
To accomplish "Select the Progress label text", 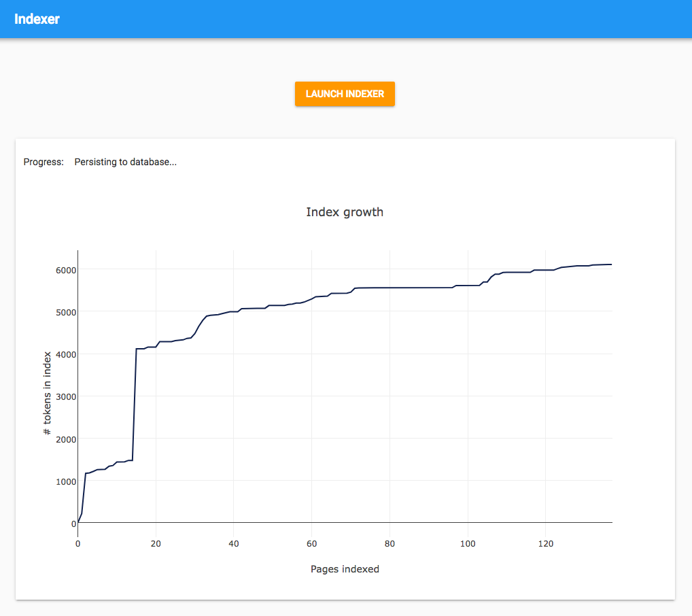I will (x=44, y=162).
